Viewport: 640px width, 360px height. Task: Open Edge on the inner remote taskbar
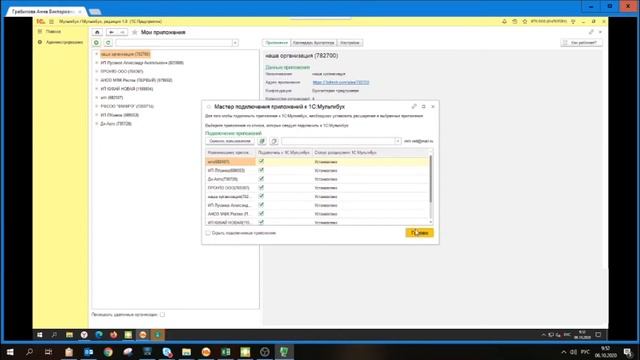point(99,335)
